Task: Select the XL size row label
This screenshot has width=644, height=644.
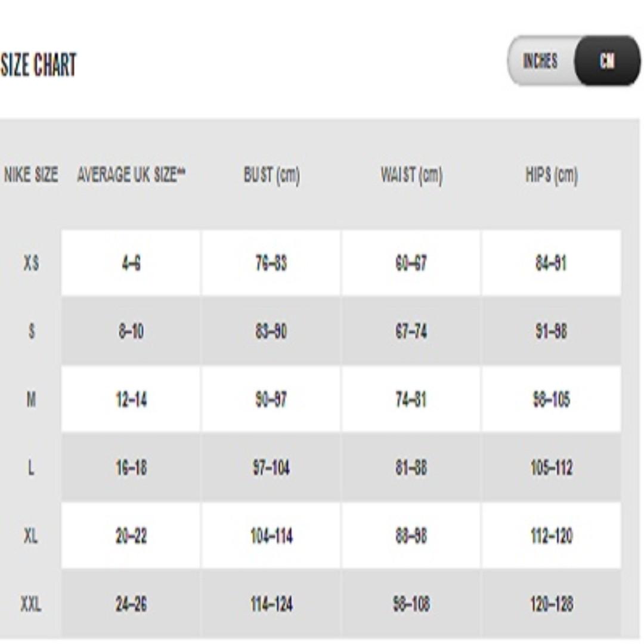Action: point(31,537)
